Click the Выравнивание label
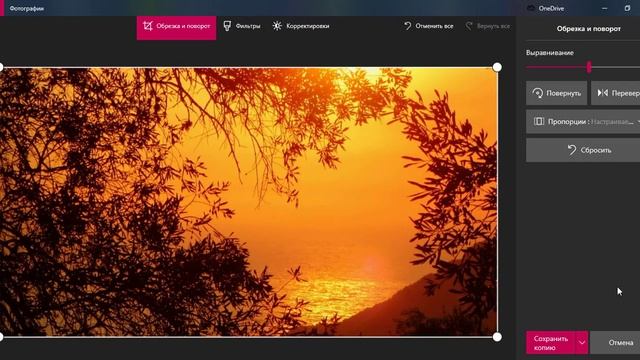Image resolution: width=640 pixels, height=360 pixels. point(550,53)
